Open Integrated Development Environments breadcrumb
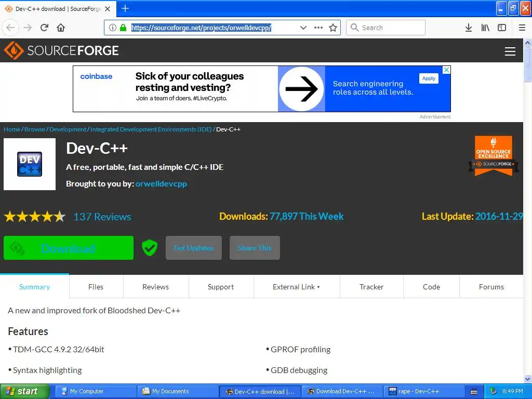The image size is (532, 399). (151, 129)
